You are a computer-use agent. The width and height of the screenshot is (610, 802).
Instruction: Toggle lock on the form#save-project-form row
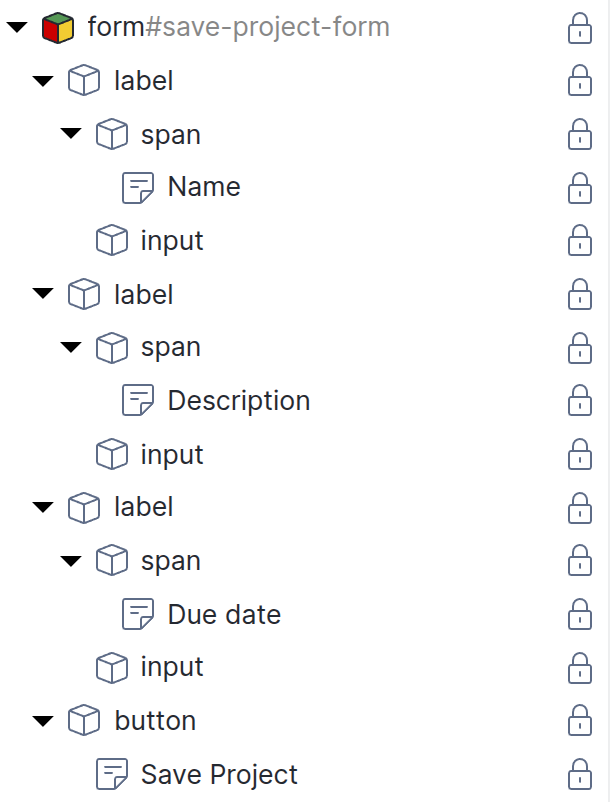pyautogui.click(x=579, y=28)
